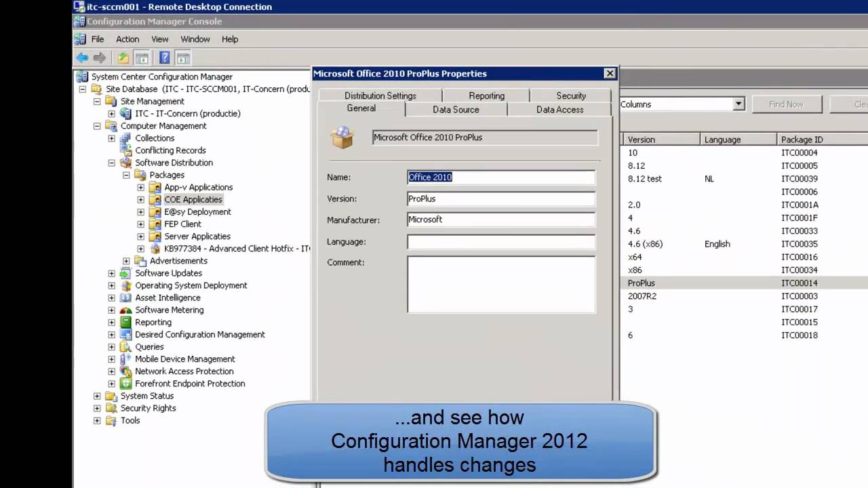Viewport: 868px width, 488px height.
Task: Expand the ITC - IT-Concern (productie) node
Action: 112,113
